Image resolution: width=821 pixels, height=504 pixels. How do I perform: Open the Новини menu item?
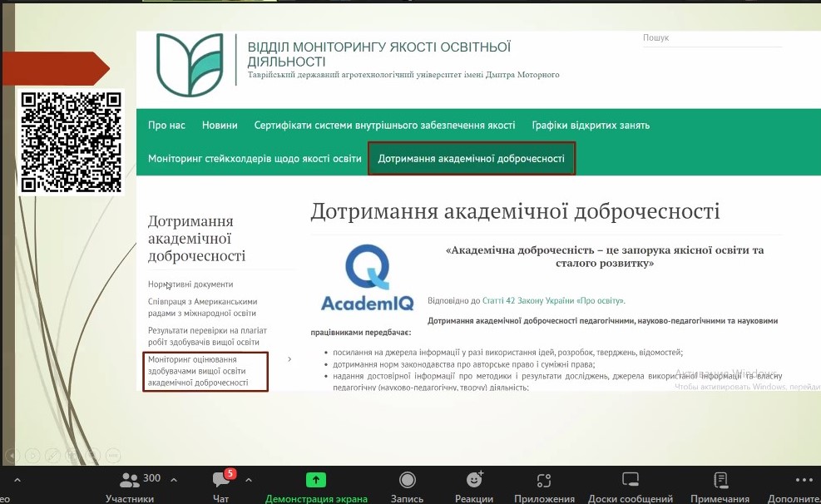coord(220,125)
